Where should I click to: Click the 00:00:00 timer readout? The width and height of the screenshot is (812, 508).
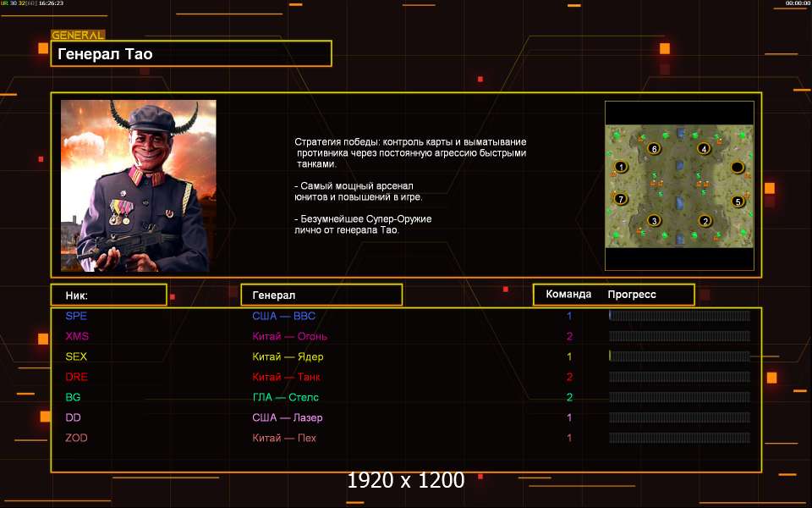pyautogui.click(x=798, y=3)
